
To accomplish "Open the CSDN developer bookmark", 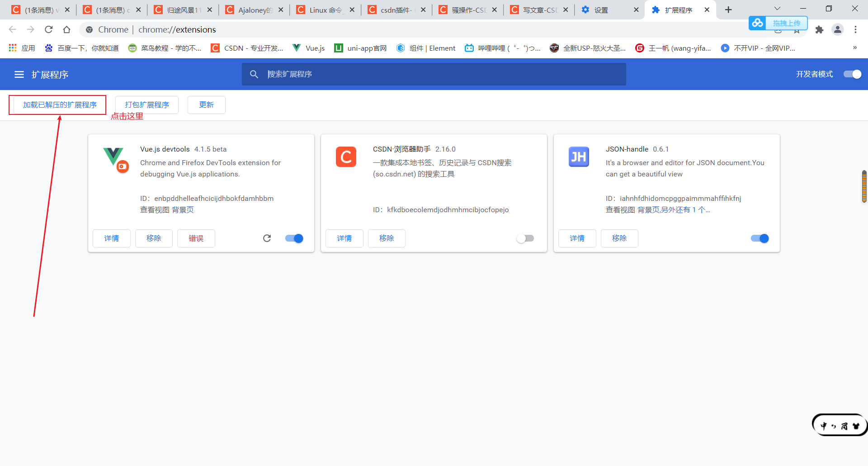I will 247,48.
